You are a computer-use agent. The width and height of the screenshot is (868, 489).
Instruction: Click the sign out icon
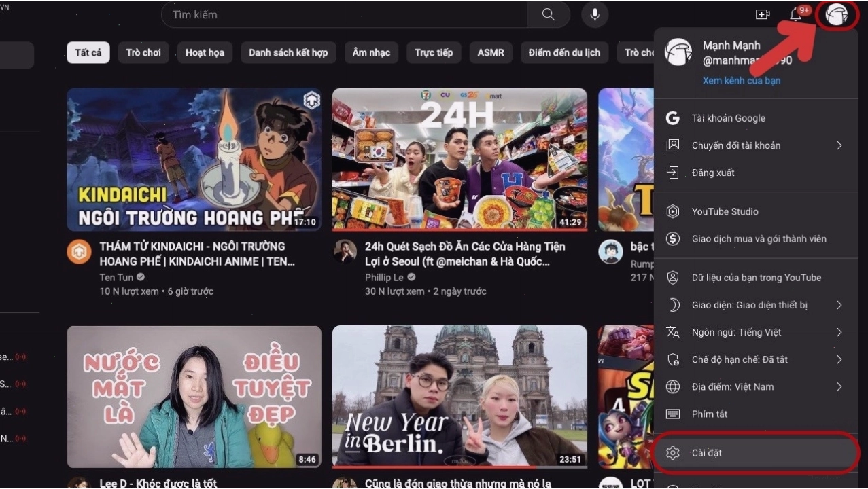click(x=673, y=173)
